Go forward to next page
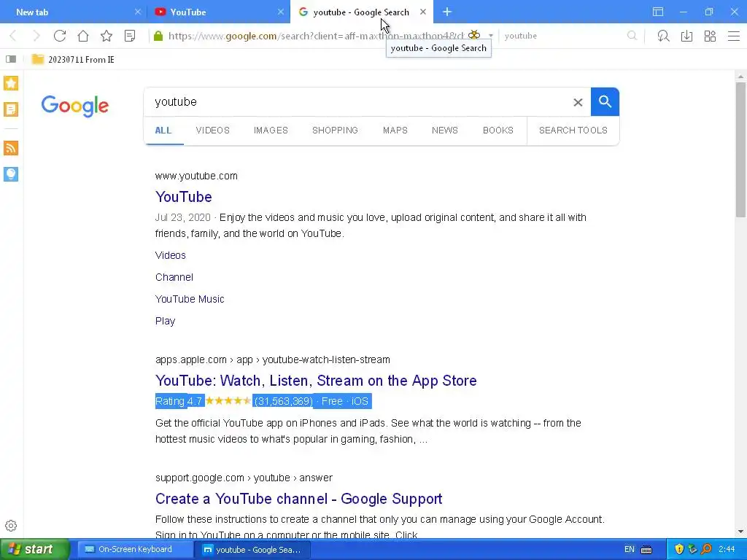This screenshot has width=747, height=560. pos(36,36)
